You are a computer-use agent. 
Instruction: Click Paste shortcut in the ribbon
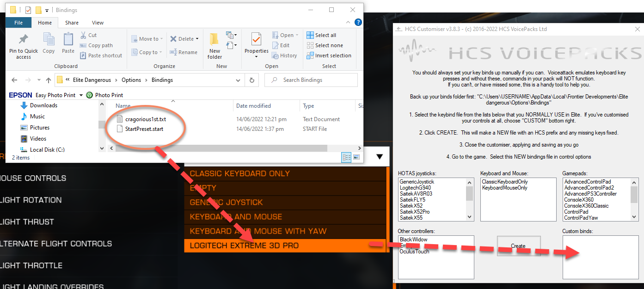(101, 55)
